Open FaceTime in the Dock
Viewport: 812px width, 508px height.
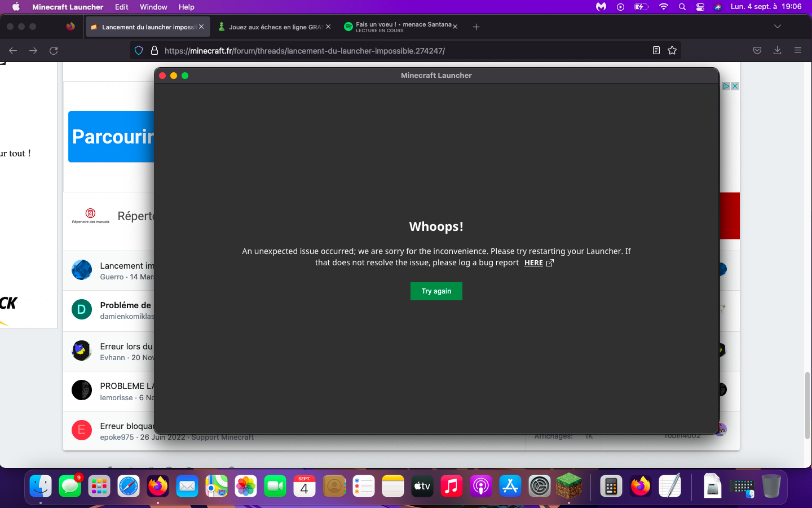pyautogui.click(x=275, y=486)
